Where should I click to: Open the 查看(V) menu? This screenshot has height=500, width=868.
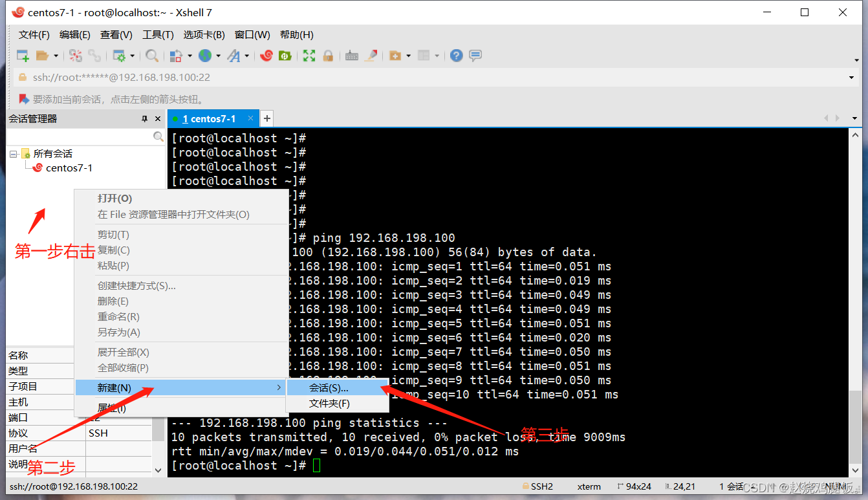pyautogui.click(x=116, y=35)
